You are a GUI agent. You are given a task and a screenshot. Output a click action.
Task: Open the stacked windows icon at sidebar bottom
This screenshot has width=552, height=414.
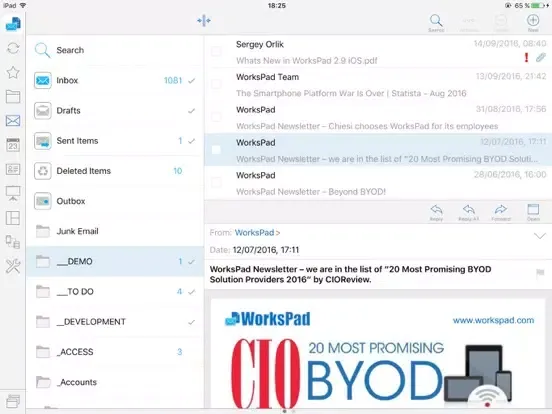tap(13, 401)
